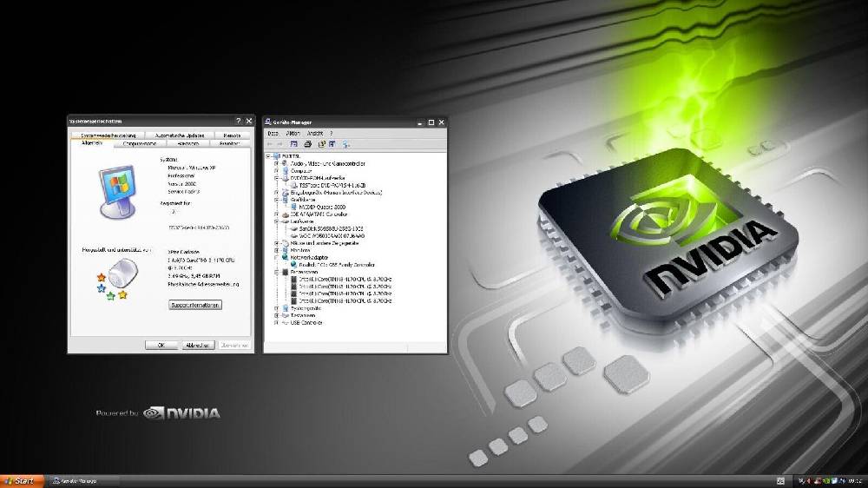Click the Computer category icon in device tree
Image resolution: width=868 pixels, height=488 pixels.
[286, 170]
